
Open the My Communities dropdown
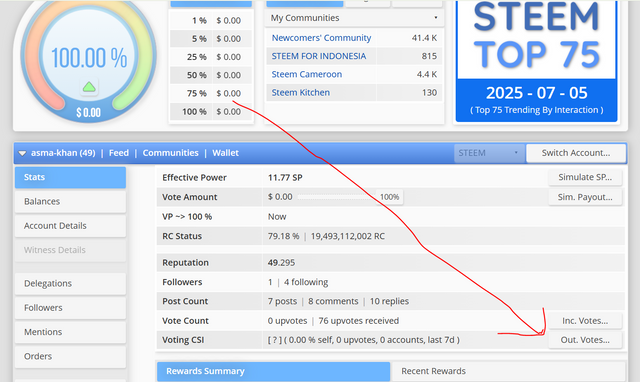pyautogui.click(x=354, y=18)
